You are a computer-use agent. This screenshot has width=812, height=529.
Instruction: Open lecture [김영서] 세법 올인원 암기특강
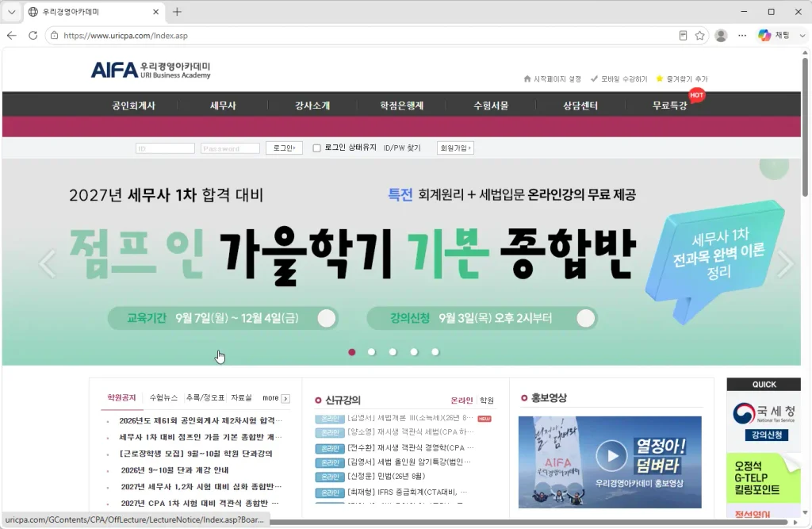pyautogui.click(x=409, y=462)
